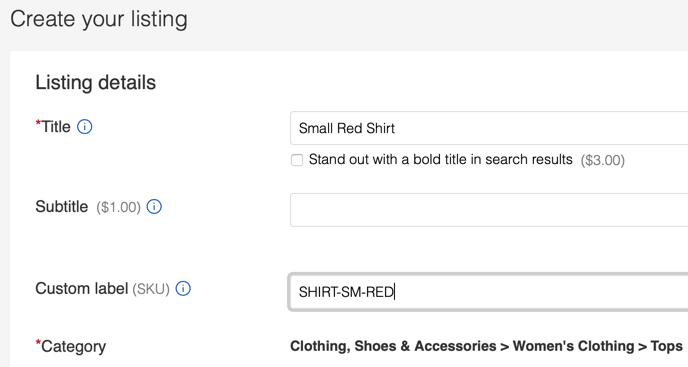The width and height of the screenshot is (688, 367).
Task: Click into the empty Subtitle field
Action: click(x=489, y=210)
